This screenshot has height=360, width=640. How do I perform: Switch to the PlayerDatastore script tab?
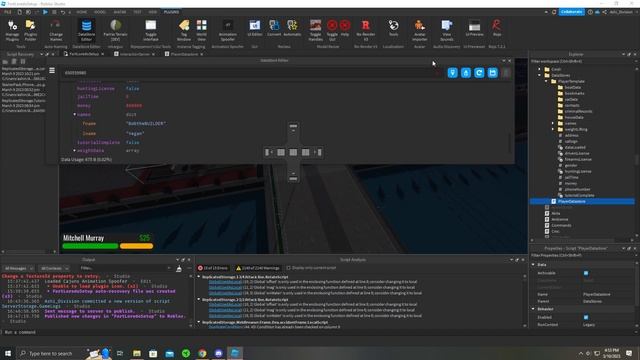point(184,54)
